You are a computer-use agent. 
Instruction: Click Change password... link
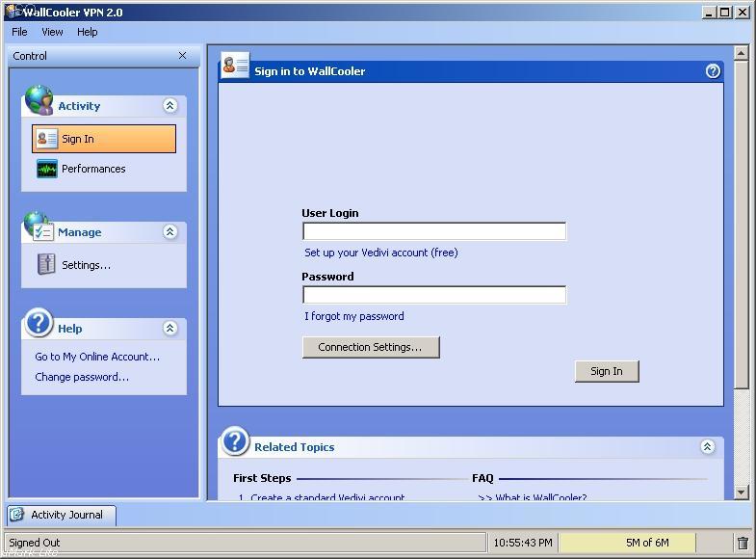82,377
